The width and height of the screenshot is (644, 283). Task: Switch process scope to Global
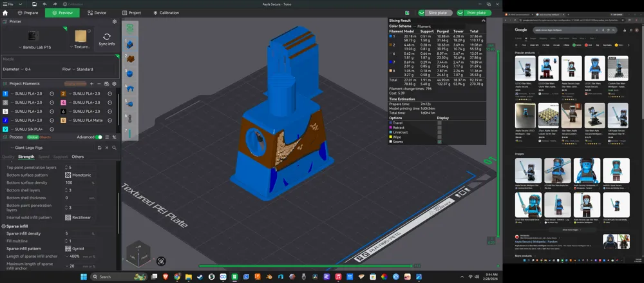pyautogui.click(x=32, y=137)
